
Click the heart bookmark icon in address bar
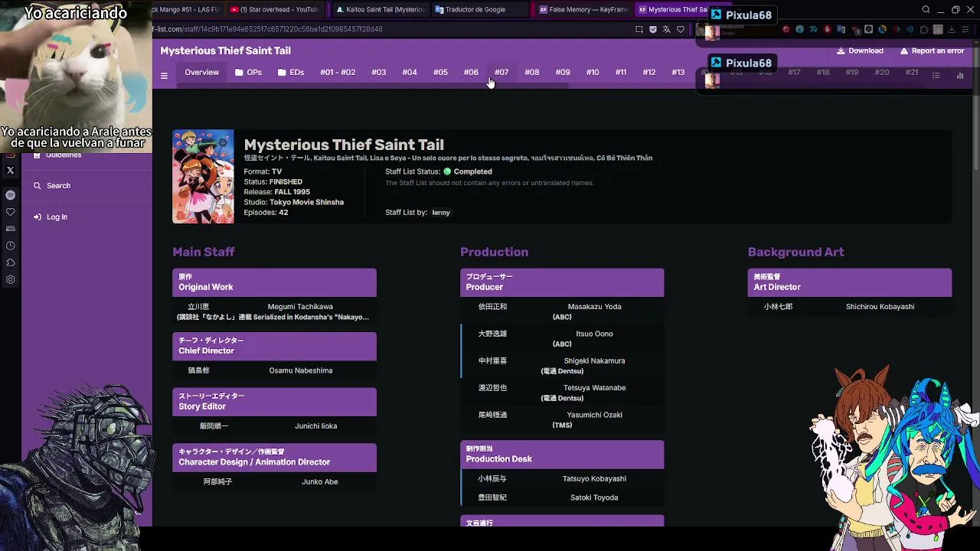[x=681, y=30]
